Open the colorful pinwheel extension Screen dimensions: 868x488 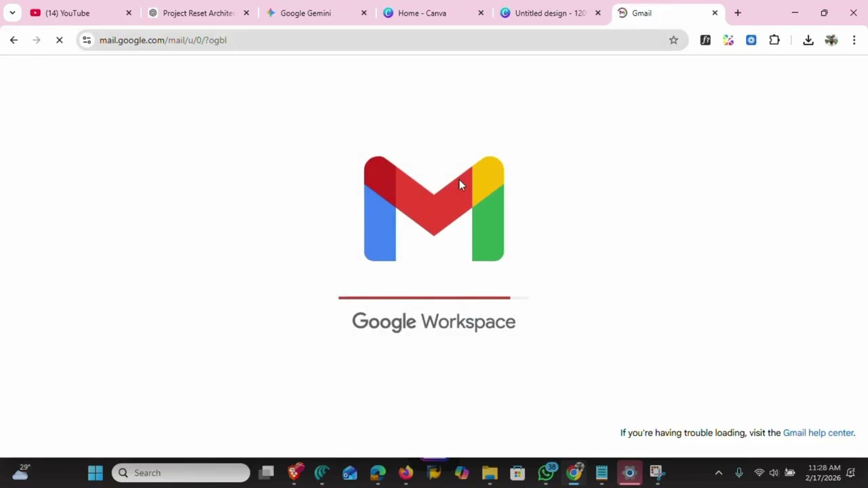pyautogui.click(x=728, y=40)
